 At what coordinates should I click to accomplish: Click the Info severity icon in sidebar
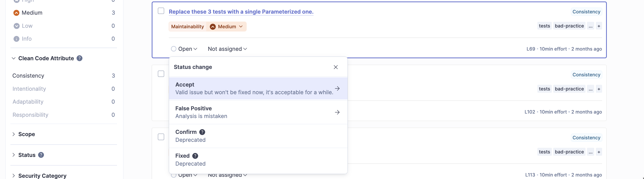[16, 39]
